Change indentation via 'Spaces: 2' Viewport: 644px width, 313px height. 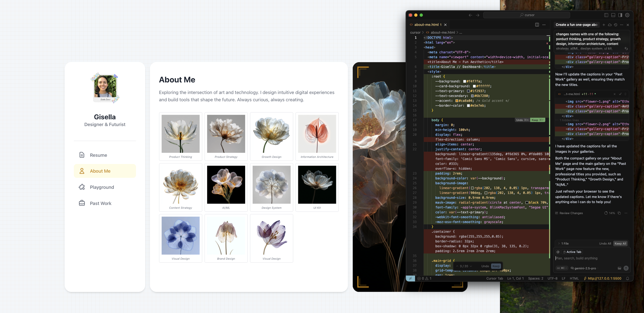[x=536, y=279]
